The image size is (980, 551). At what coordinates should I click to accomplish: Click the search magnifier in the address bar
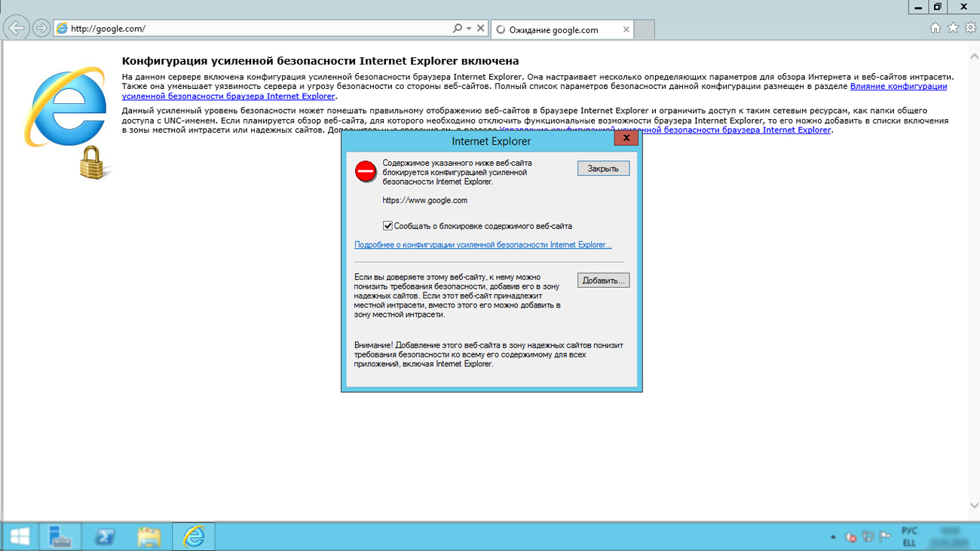457,29
